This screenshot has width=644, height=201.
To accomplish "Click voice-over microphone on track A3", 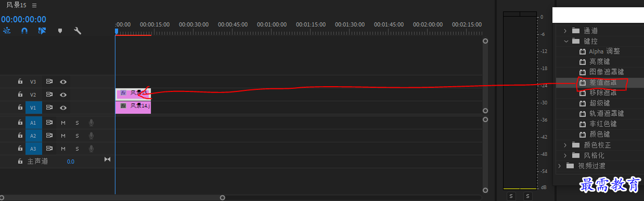I will [91, 149].
